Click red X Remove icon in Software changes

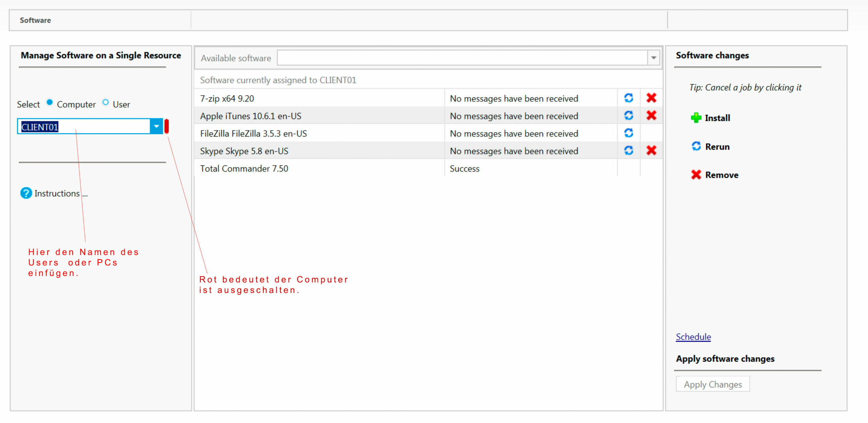pos(696,175)
